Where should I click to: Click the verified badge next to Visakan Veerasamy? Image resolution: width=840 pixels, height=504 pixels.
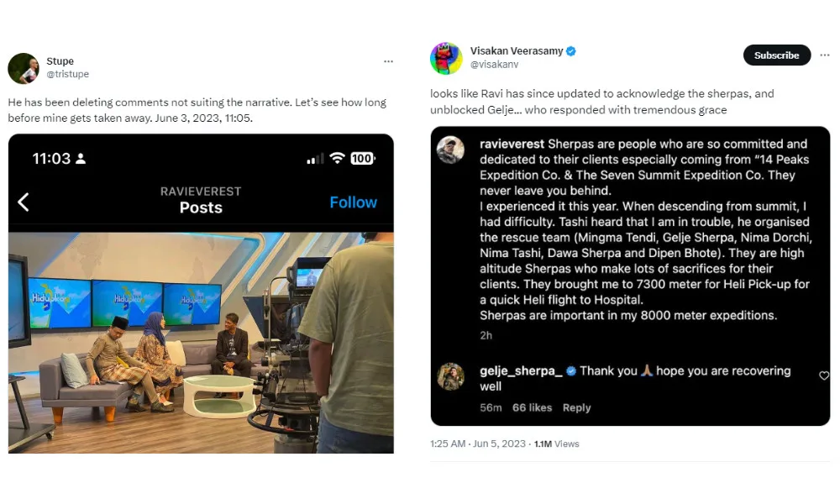[571, 51]
